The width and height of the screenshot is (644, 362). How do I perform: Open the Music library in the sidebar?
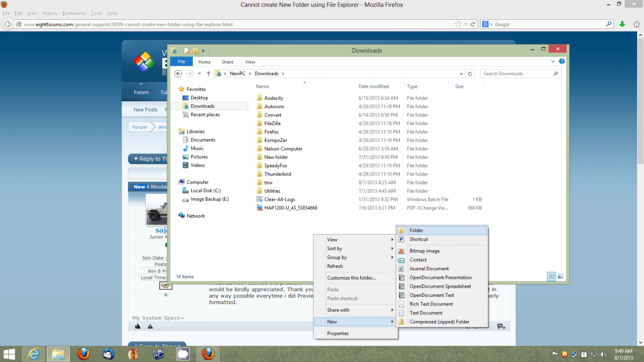click(197, 148)
